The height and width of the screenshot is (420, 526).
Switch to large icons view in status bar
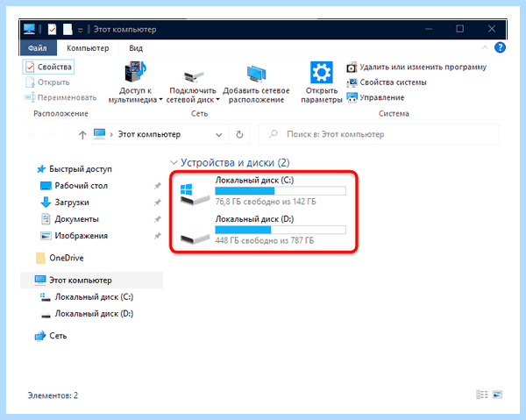coord(497,395)
